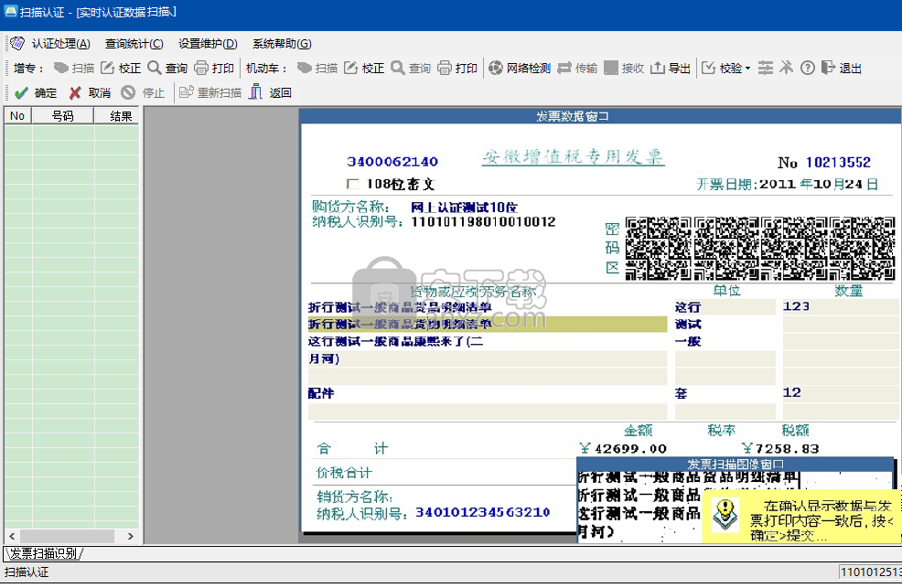Image resolution: width=902 pixels, height=588 pixels.
Task: Click 打印 in the 机动车 toolbar group
Action: (457, 68)
